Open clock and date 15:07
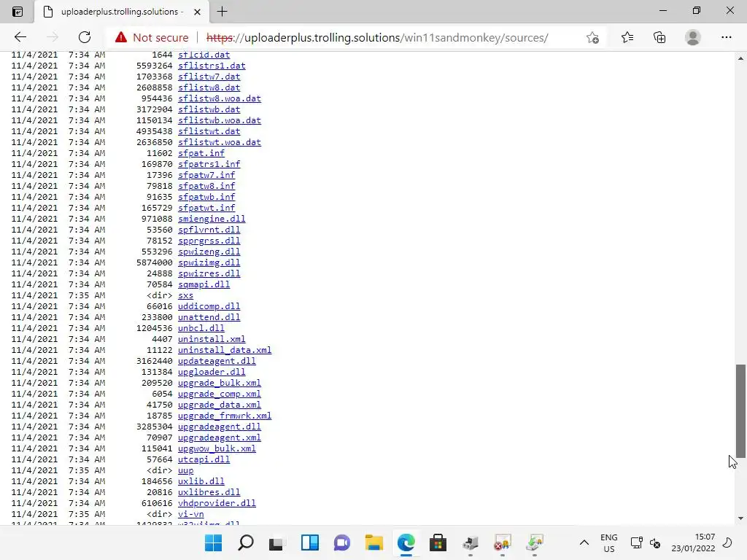Screen dimensions: 747x560 point(693,542)
